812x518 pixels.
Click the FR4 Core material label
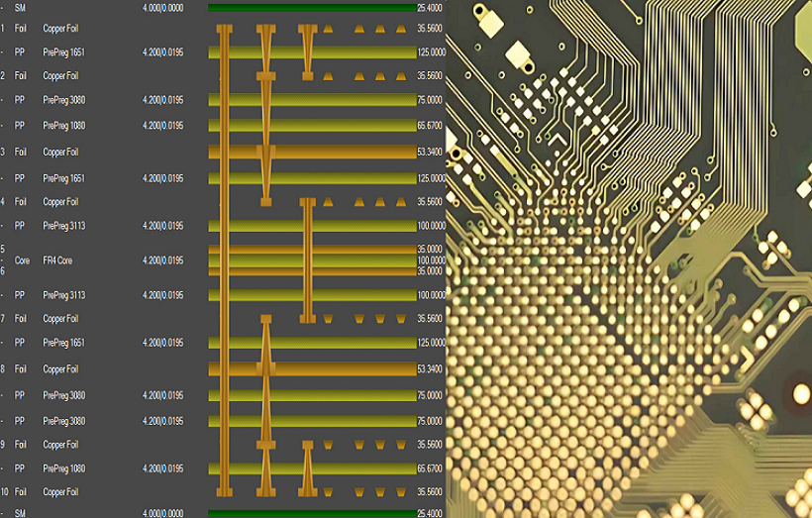tap(57, 260)
